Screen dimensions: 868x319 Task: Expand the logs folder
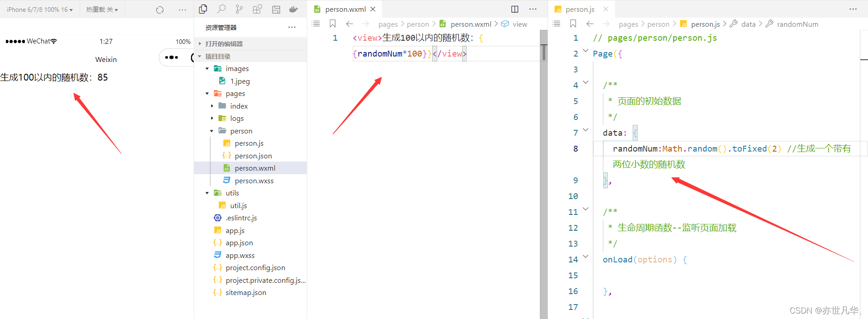(x=250, y=119)
